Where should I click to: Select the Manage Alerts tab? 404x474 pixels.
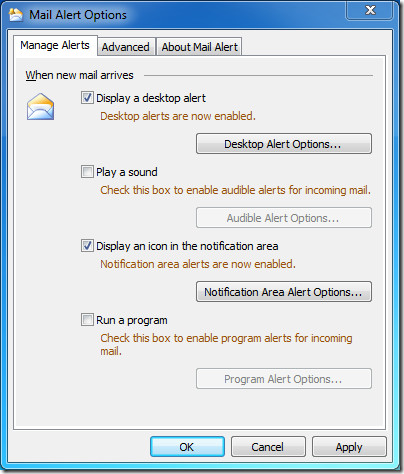tap(55, 45)
